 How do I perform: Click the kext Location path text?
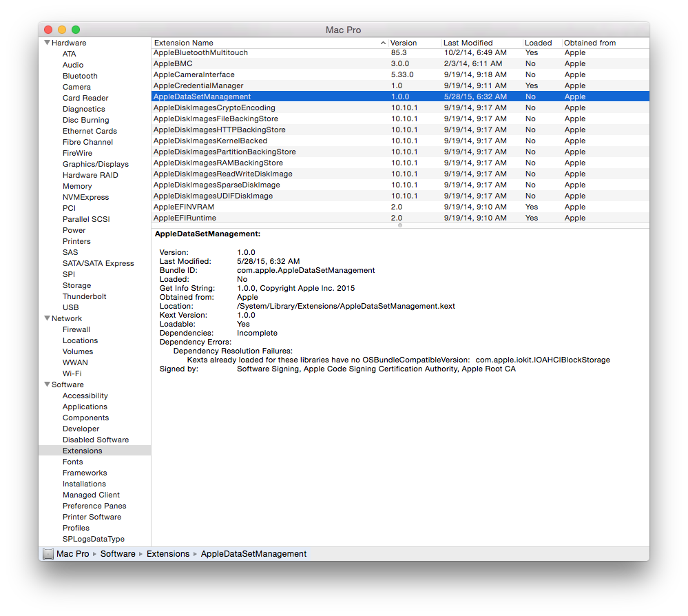coord(346,306)
